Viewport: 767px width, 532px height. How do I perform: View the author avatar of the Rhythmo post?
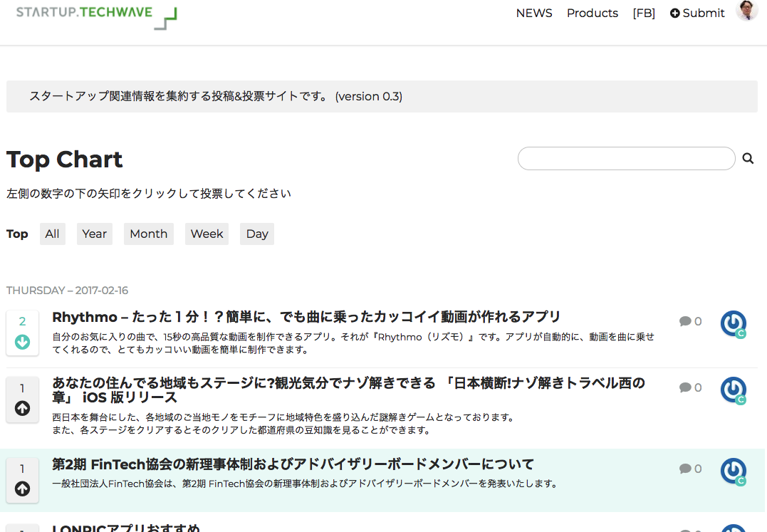[733, 324]
